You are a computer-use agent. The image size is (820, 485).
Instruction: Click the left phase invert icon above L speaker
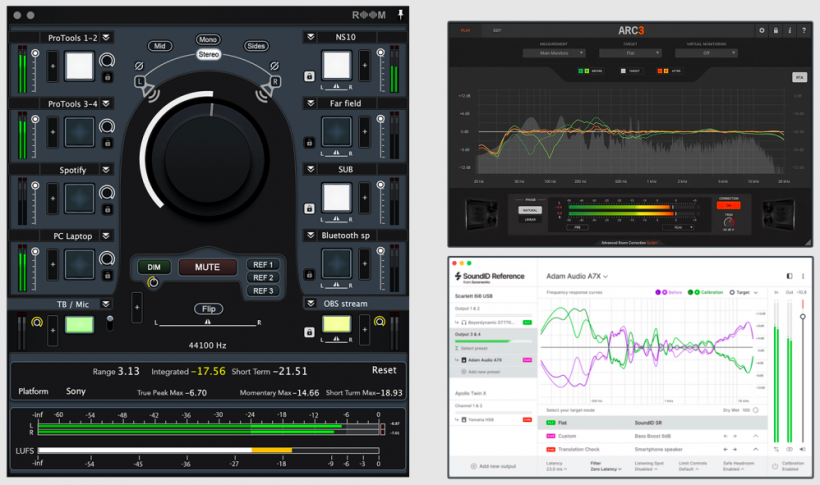(x=140, y=68)
